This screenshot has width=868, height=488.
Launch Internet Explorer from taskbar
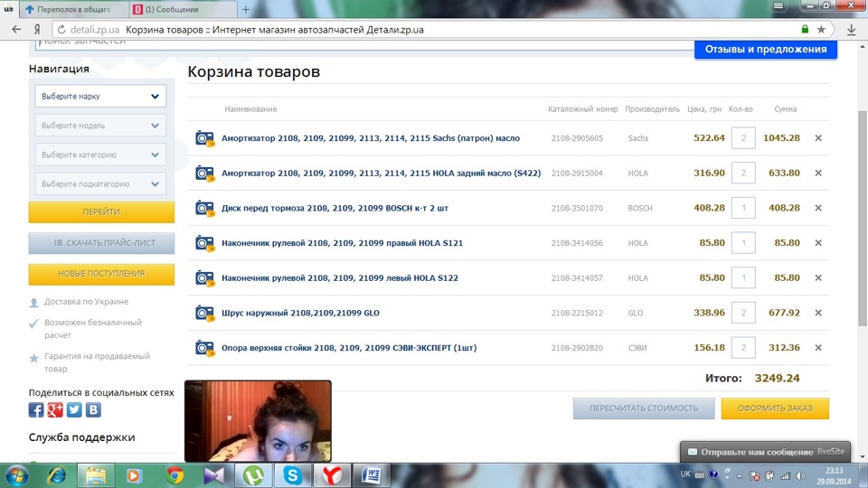point(56,476)
